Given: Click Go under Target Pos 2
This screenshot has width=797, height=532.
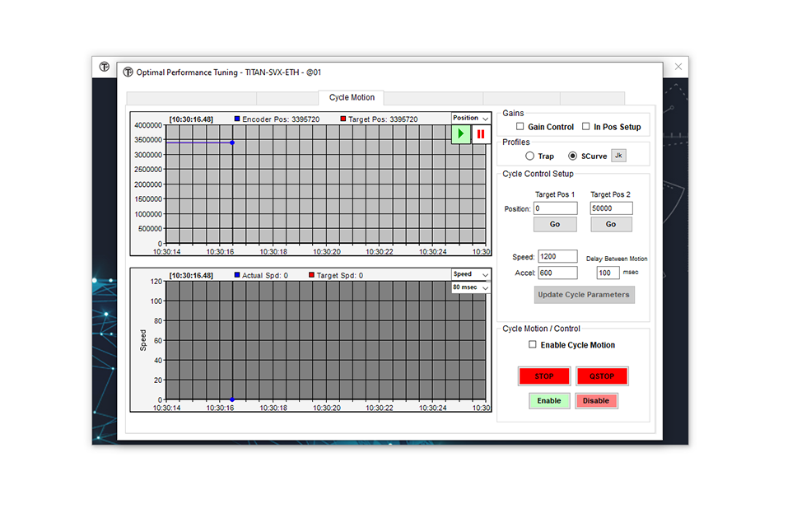Looking at the screenshot, I should (x=611, y=224).
